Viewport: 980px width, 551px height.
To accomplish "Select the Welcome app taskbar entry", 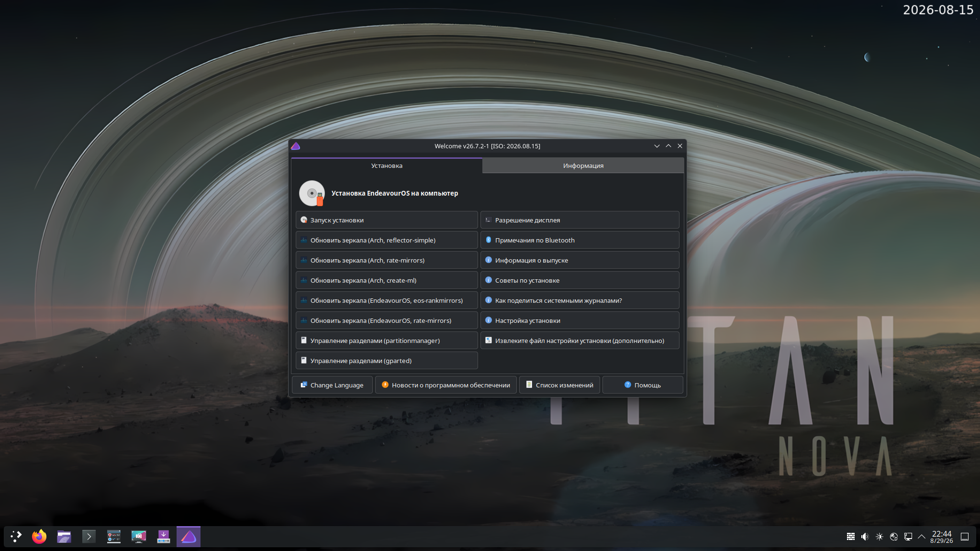I will click(189, 537).
